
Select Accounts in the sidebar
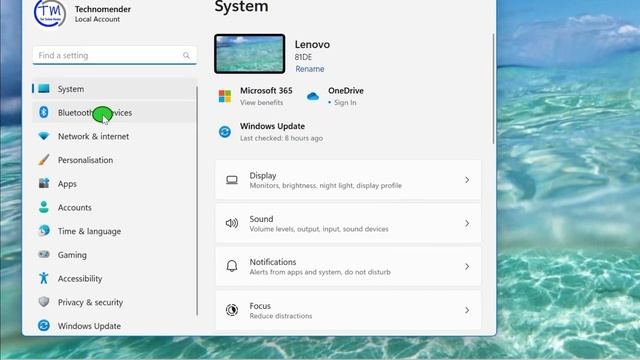(114, 207)
